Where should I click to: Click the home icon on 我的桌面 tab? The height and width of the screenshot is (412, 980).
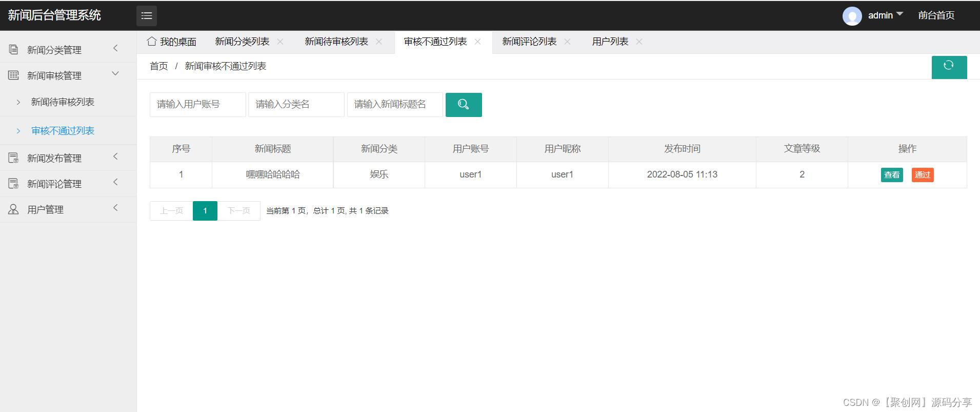(152, 41)
